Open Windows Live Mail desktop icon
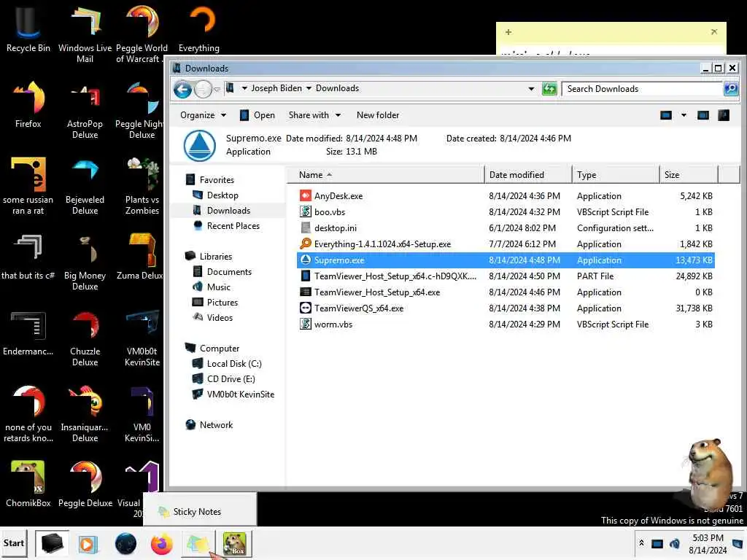Screen dimensions: 747x560 [85, 34]
